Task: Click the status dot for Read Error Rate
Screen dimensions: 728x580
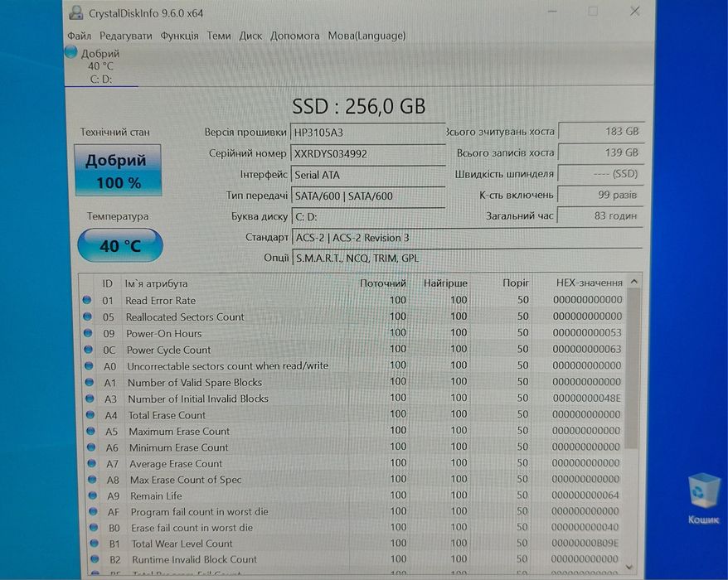Action: point(87,300)
